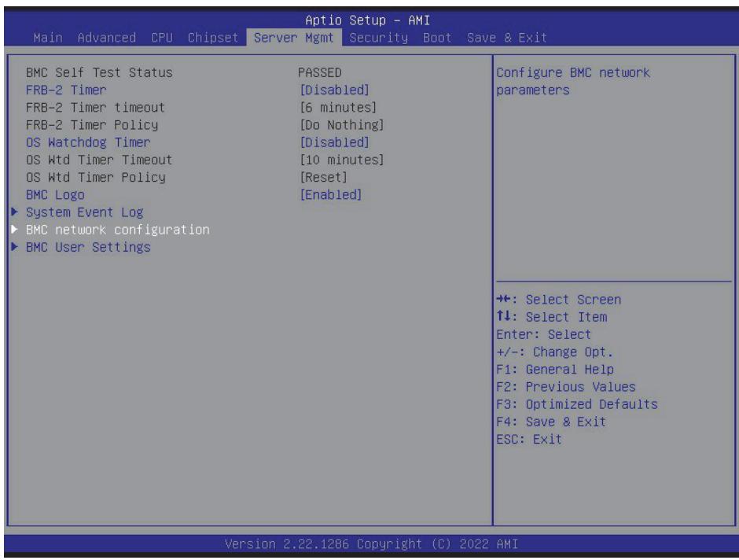Select the Security tab
This screenshot has height=560, width=739.
tap(378, 37)
